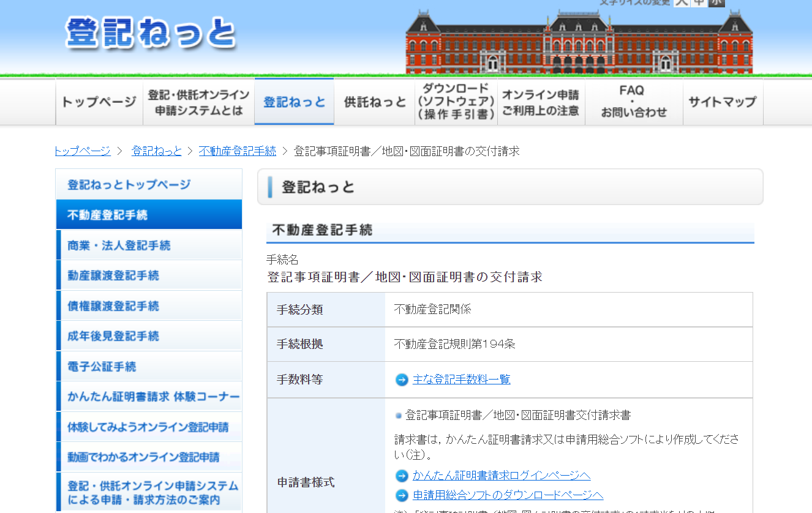Image resolution: width=812 pixels, height=513 pixels.
Task: Open トップページ in main navigation
Action: [99, 102]
